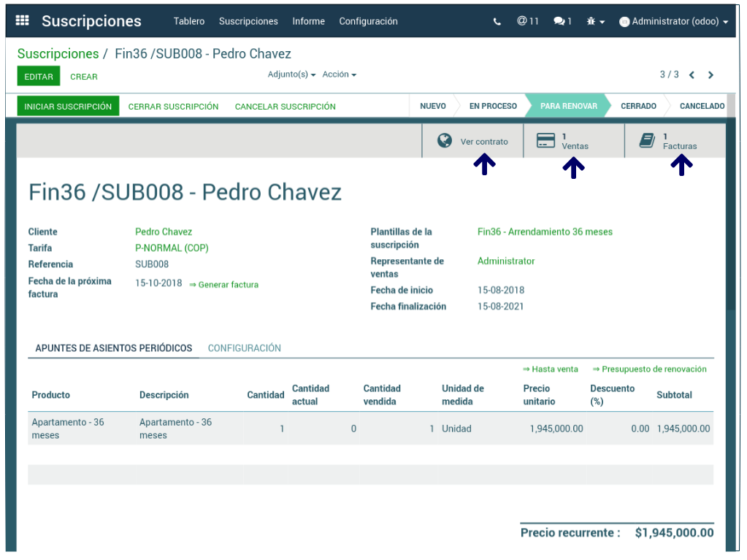
Task: Expand the Adjunto(s) dropdown
Action: (x=291, y=74)
